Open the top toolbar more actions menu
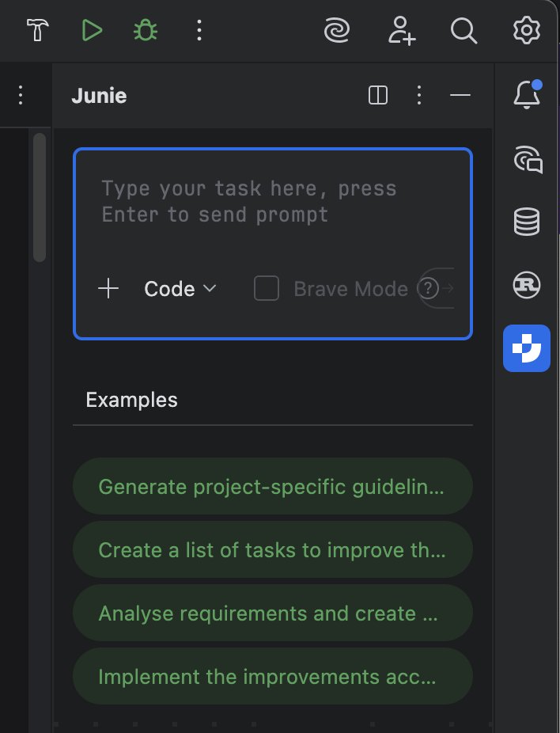 click(199, 30)
